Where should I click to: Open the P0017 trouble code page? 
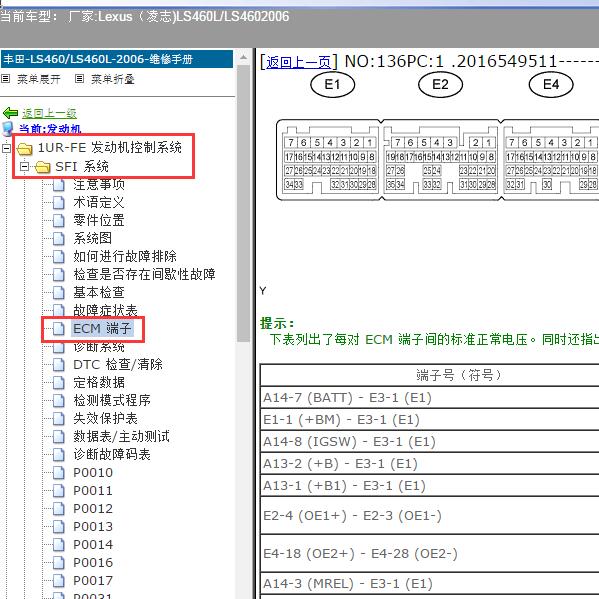pyautogui.click(x=93, y=580)
